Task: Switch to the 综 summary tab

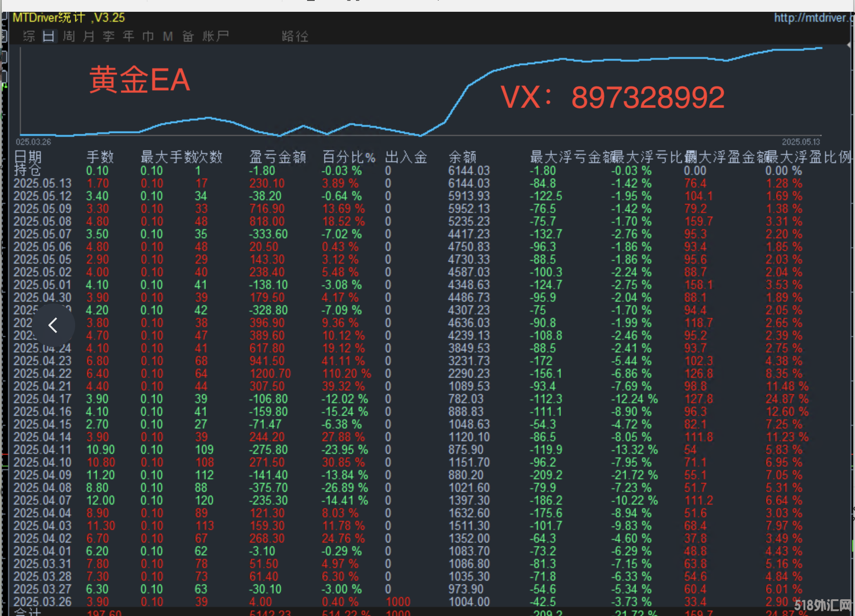Action: point(29,36)
